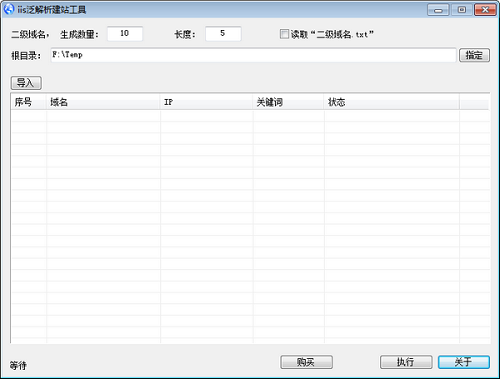The image size is (500, 379).
Task: Click the 关键词 column header
Action: [289, 102]
